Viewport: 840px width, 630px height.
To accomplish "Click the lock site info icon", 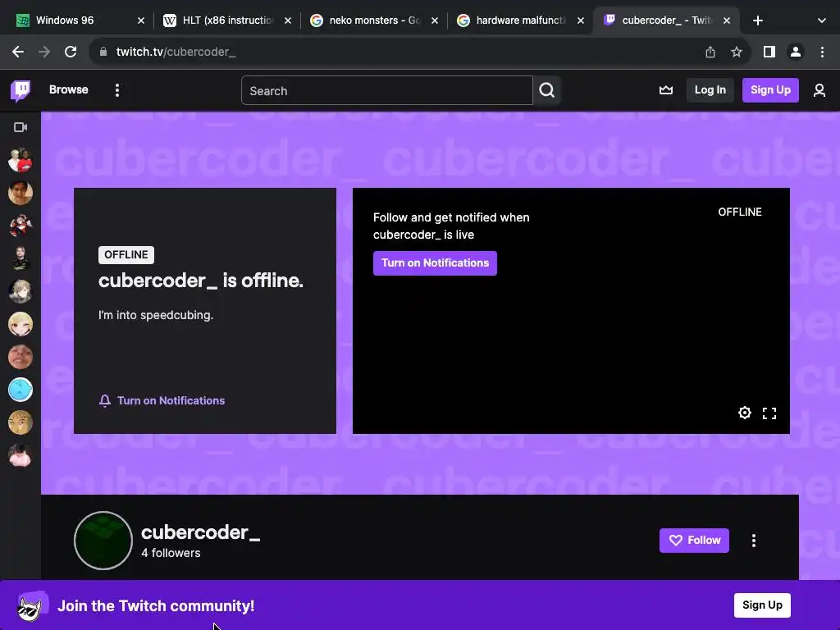I will pyautogui.click(x=103, y=52).
